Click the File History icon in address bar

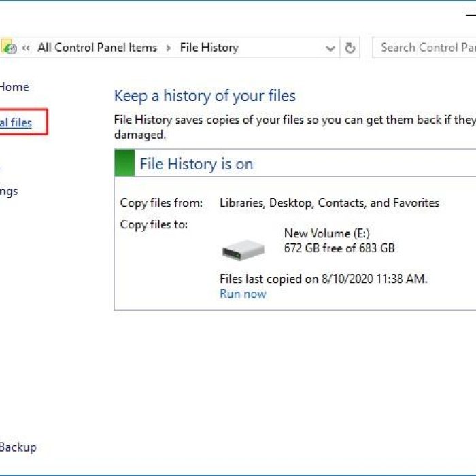tap(9, 48)
